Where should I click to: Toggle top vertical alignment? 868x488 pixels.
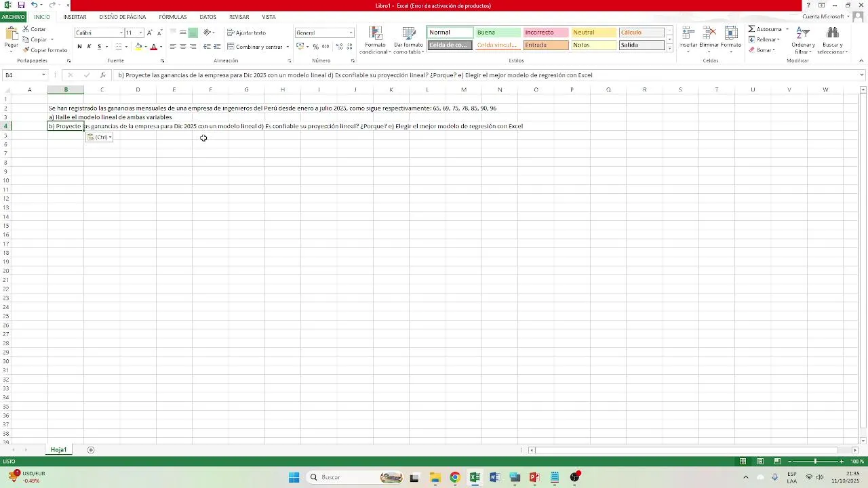[173, 33]
